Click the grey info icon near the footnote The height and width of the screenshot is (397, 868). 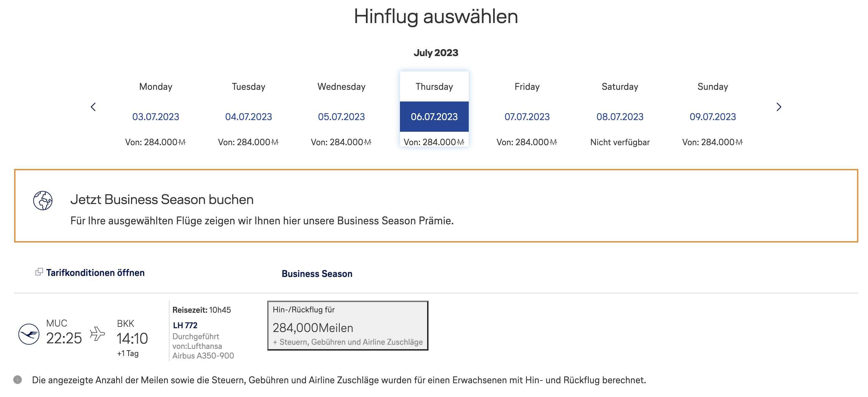[x=18, y=379]
